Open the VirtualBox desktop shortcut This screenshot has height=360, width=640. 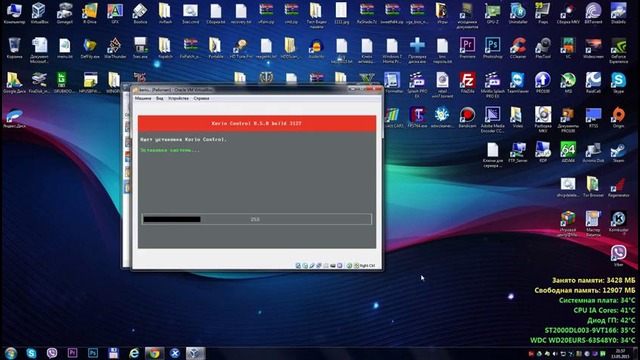click(39, 13)
